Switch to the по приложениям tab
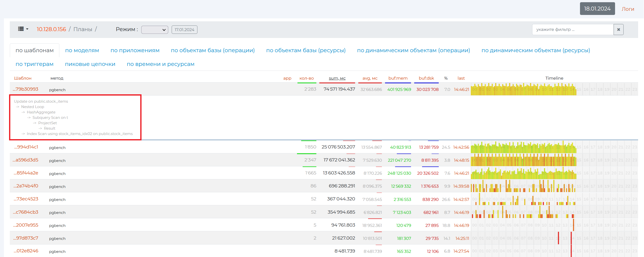This screenshot has height=257, width=644. tap(135, 50)
